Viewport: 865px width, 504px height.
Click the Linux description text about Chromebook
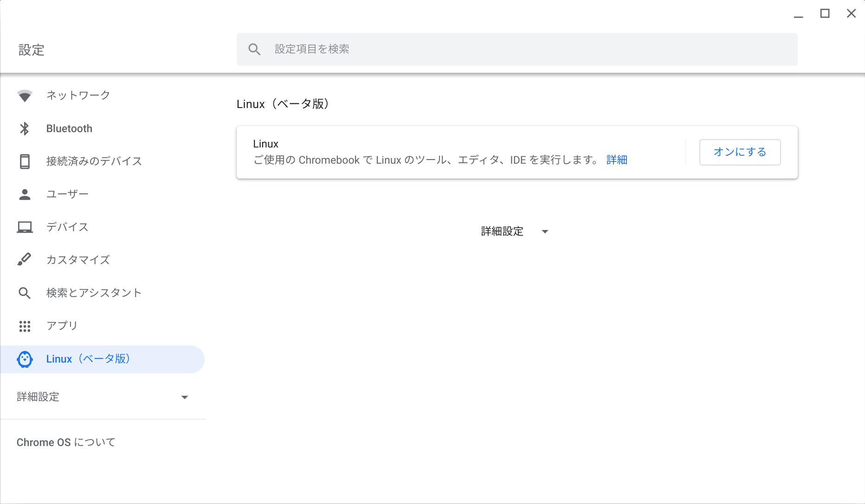pos(426,160)
